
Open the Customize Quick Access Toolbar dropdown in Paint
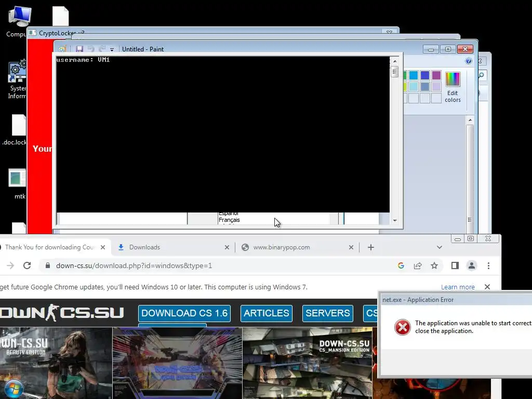point(112,49)
